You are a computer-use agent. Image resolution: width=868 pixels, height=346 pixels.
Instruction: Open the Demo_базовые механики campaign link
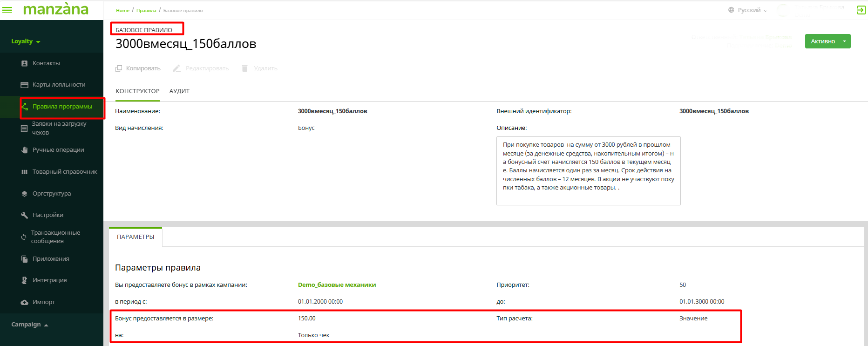tap(337, 285)
